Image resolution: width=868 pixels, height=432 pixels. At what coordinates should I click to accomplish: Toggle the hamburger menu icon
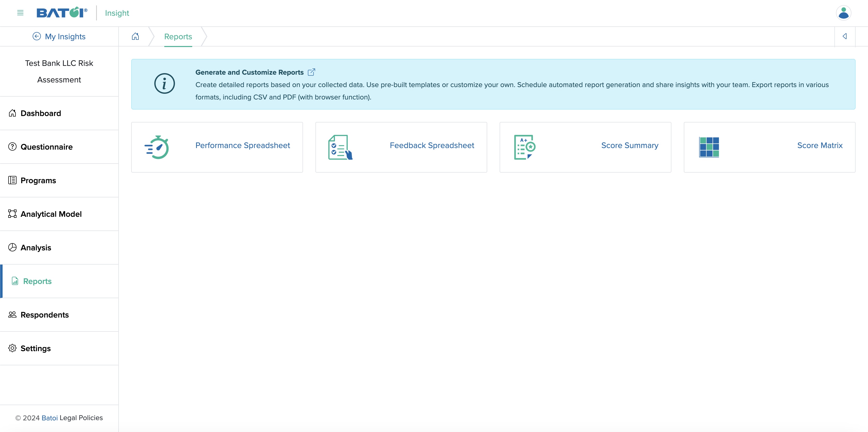[x=20, y=13]
